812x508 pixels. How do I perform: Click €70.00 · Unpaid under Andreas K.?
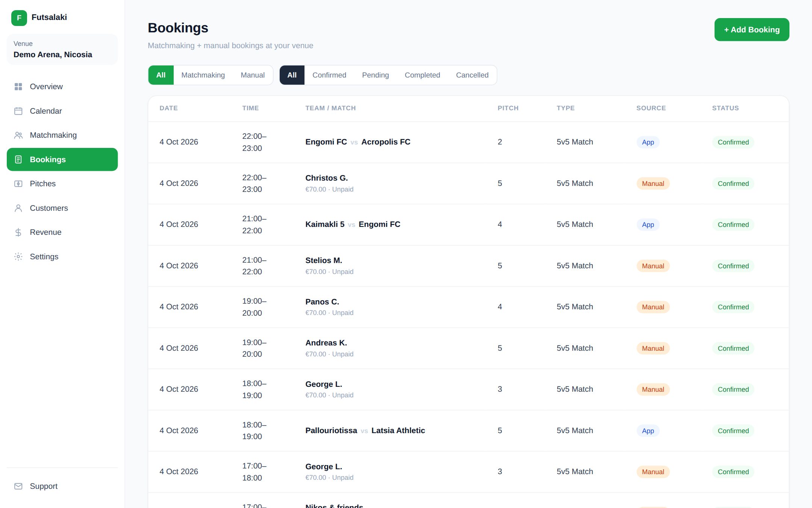pos(329,354)
